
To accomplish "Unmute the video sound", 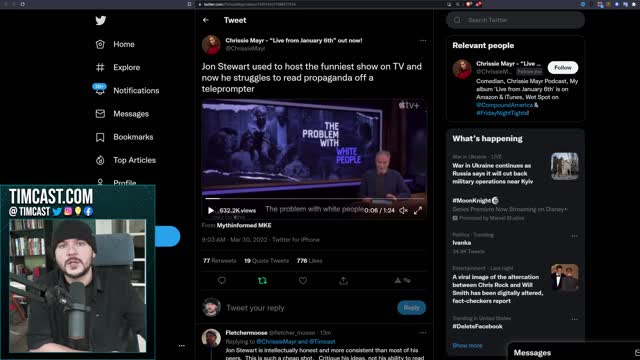I will click(403, 211).
